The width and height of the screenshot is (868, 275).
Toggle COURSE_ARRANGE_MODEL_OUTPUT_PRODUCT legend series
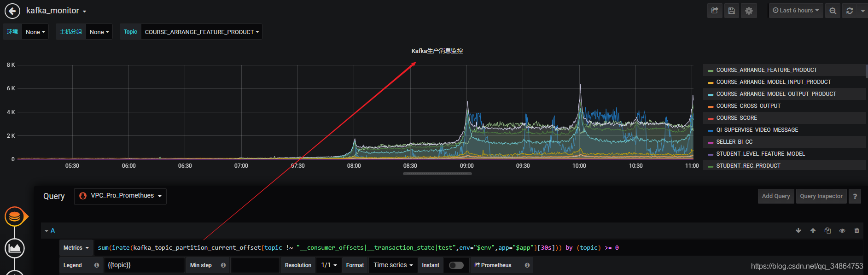(x=776, y=94)
